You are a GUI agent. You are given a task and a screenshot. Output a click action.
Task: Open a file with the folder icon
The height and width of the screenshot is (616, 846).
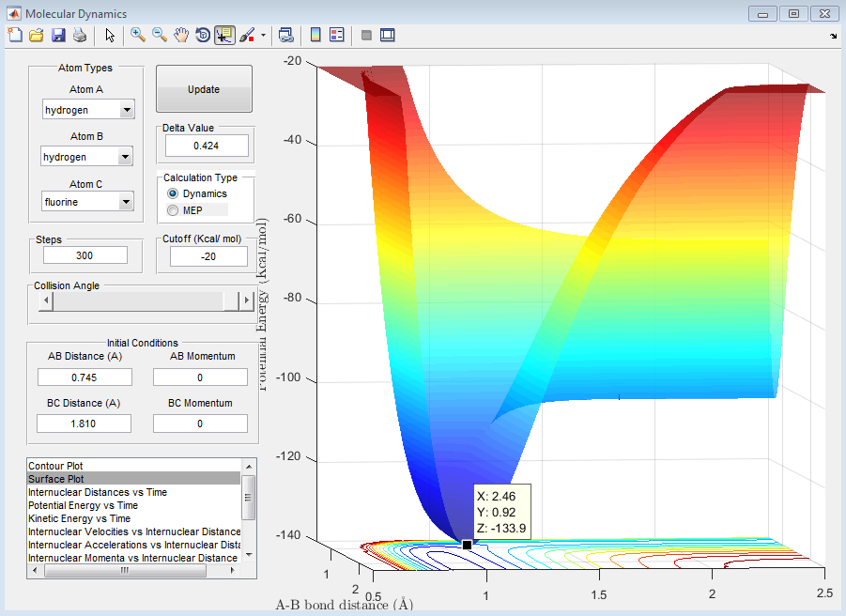pos(36,36)
